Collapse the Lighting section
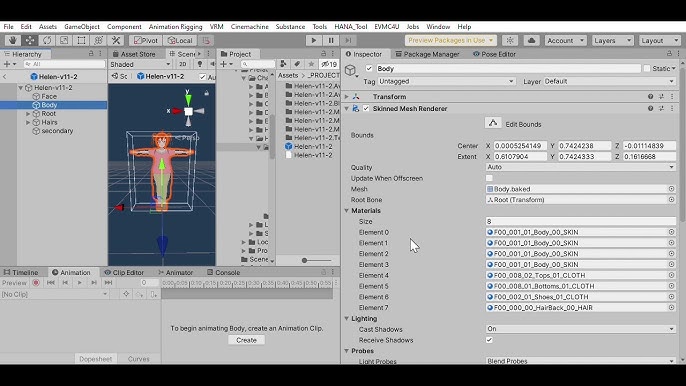This screenshot has height=386, width=686. click(x=347, y=319)
